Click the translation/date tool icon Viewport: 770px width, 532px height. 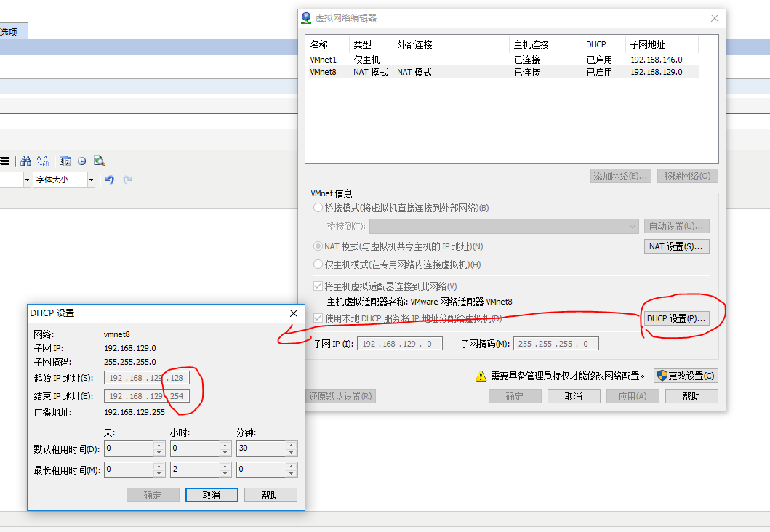(x=65, y=161)
